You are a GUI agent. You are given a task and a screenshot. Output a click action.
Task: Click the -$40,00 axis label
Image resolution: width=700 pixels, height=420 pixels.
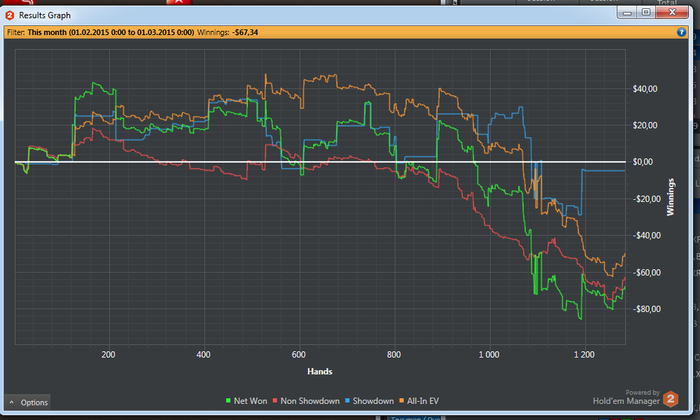646,235
